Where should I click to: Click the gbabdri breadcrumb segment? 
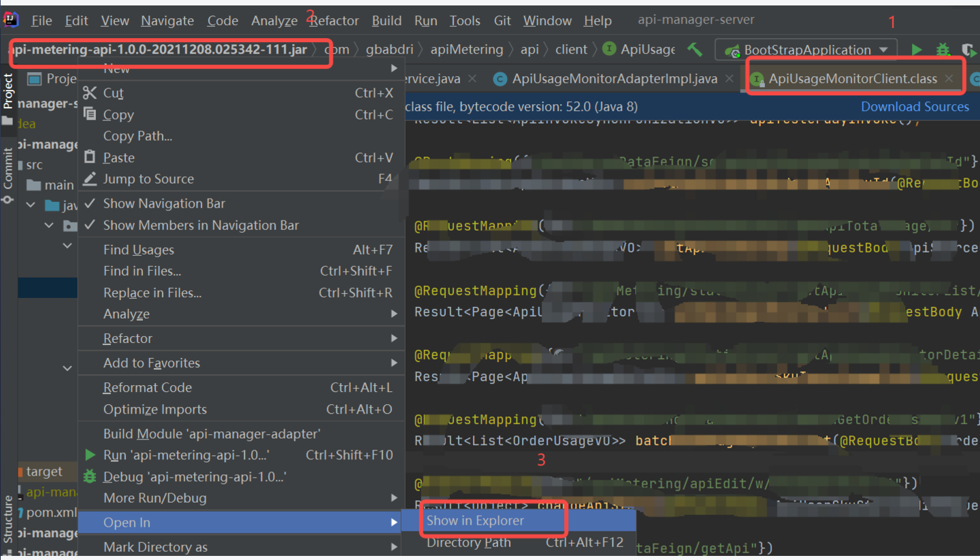tap(388, 49)
